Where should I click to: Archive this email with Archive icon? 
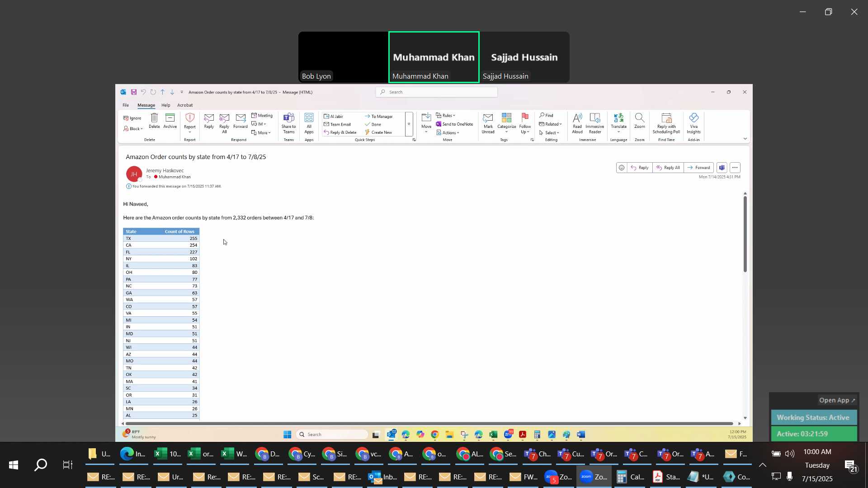tap(170, 121)
